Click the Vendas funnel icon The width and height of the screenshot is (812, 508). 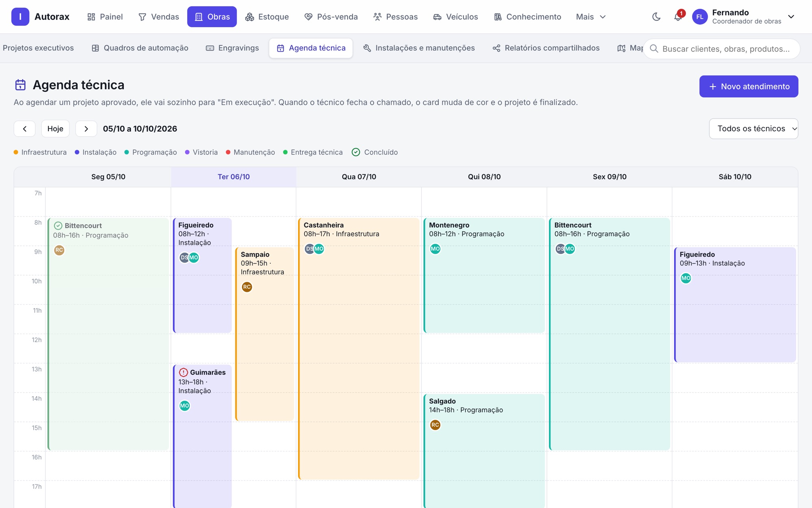[x=142, y=17]
